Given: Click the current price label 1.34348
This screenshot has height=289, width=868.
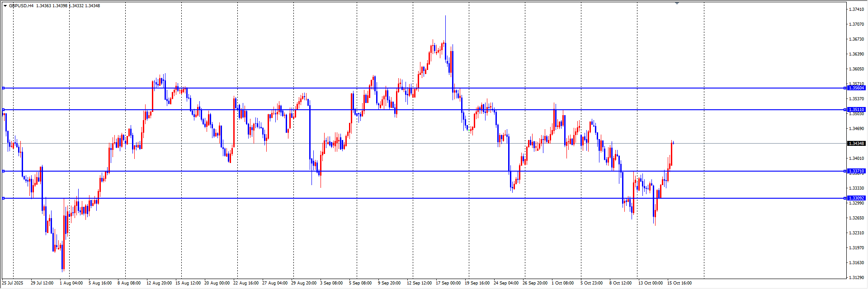Looking at the screenshot, I should click(856, 144).
